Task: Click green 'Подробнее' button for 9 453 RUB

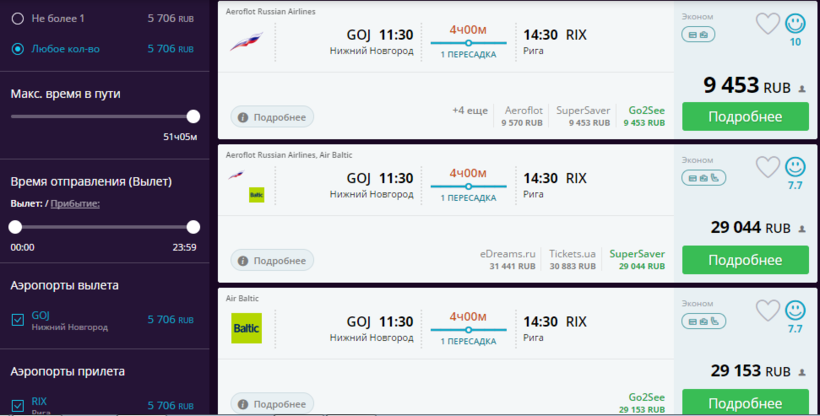Action: coord(745,117)
